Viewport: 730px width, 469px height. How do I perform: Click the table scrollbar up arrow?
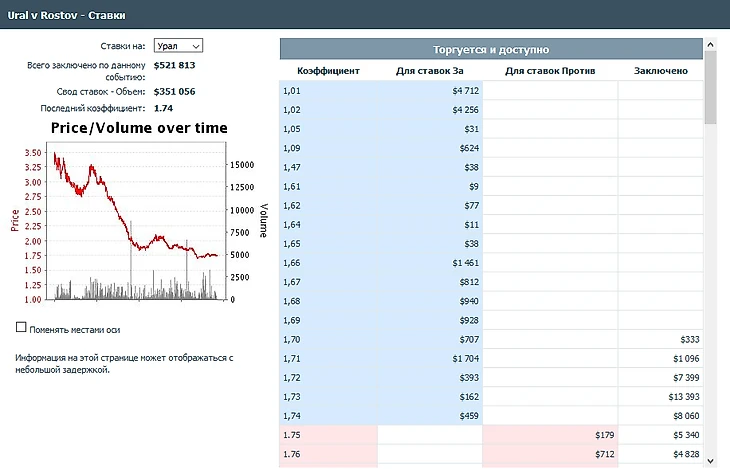(711, 45)
